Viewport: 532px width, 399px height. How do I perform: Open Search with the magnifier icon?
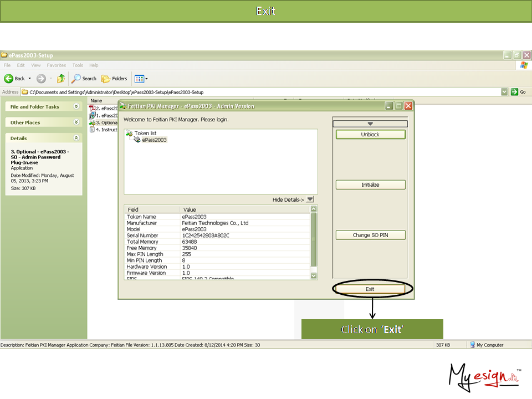tap(76, 79)
